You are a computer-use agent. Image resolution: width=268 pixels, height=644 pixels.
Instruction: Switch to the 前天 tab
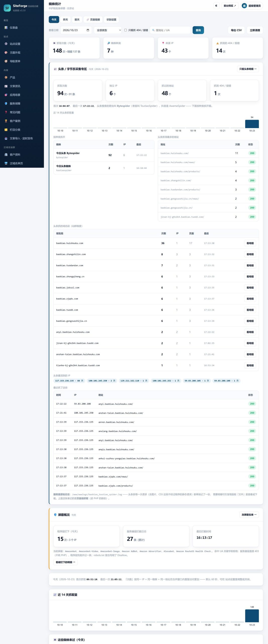coord(77,20)
